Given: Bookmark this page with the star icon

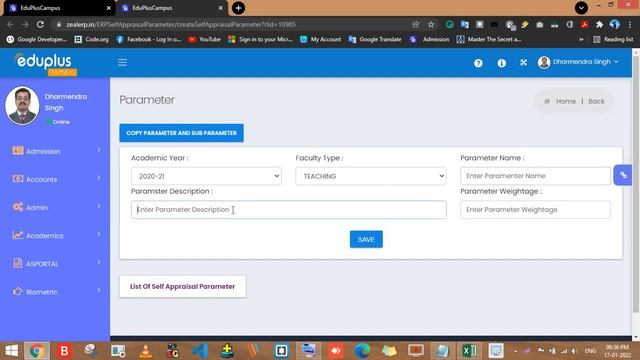Looking at the screenshot, I should [431, 24].
